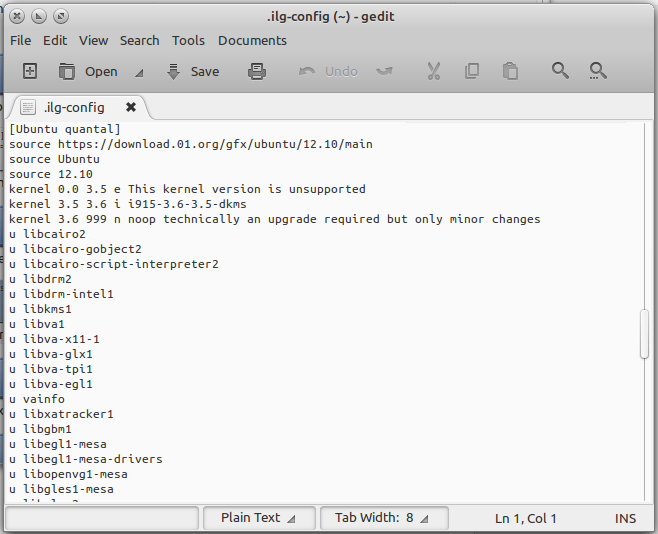This screenshot has height=534, width=658.
Task: Close the .ilg-config tab
Action: [x=131, y=107]
